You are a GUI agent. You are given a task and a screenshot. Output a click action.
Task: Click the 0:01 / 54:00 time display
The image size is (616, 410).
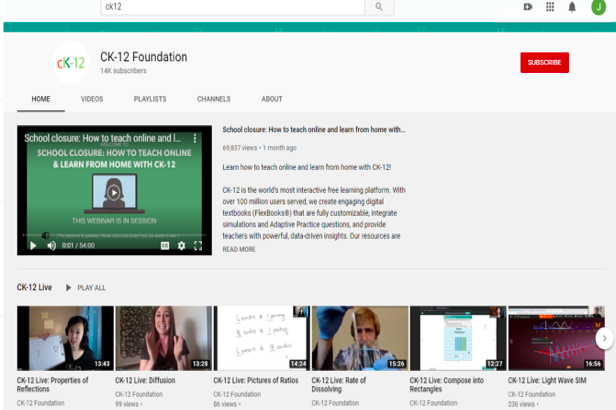78,245
